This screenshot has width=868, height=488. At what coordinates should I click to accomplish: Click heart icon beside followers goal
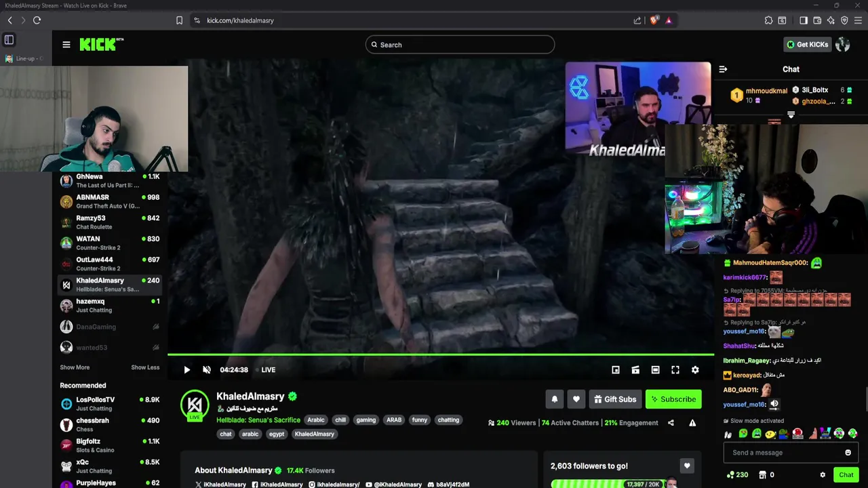(687, 466)
